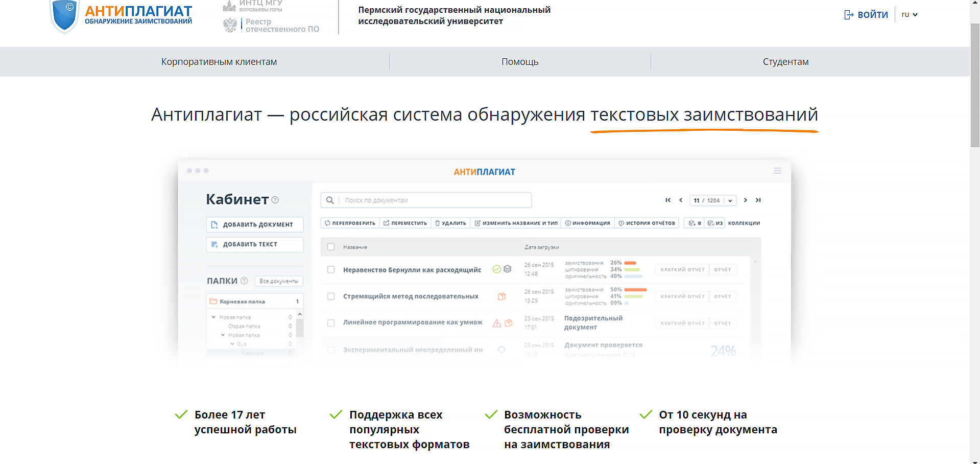The height and width of the screenshot is (464, 980).
Task: Click green checkmark icon on Неравенство row
Action: coord(496,269)
